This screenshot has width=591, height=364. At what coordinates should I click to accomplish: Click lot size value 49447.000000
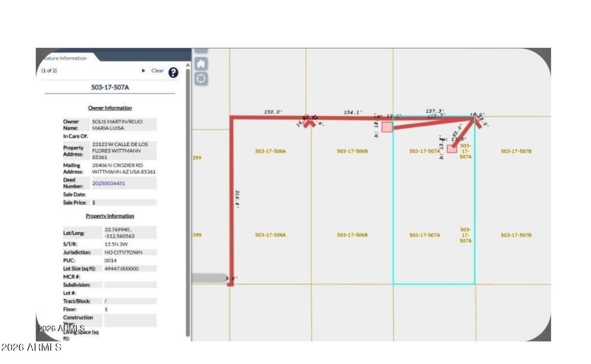click(121, 269)
